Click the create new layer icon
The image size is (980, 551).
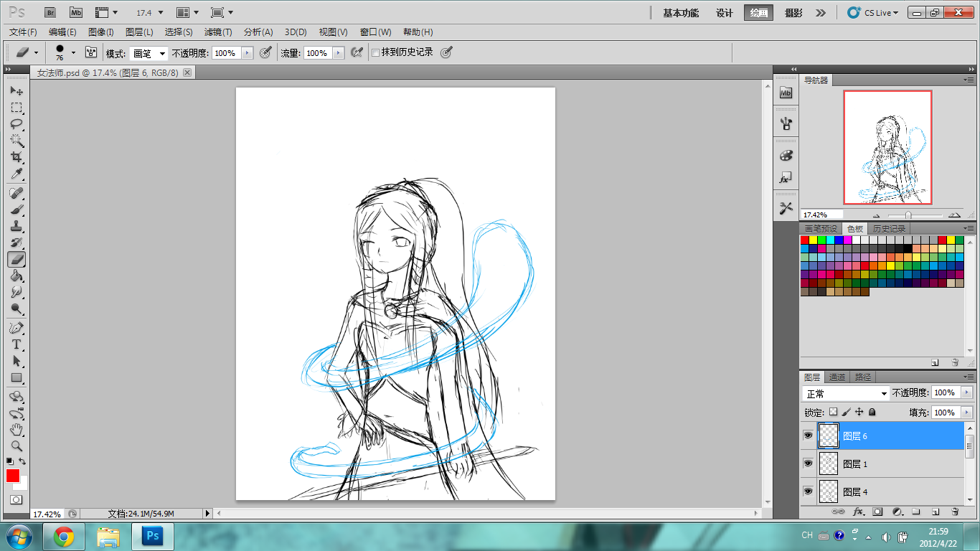pyautogui.click(x=936, y=512)
